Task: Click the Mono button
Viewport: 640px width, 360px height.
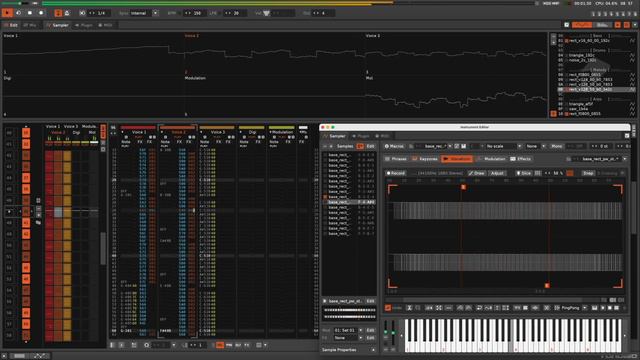Action: pos(556,146)
